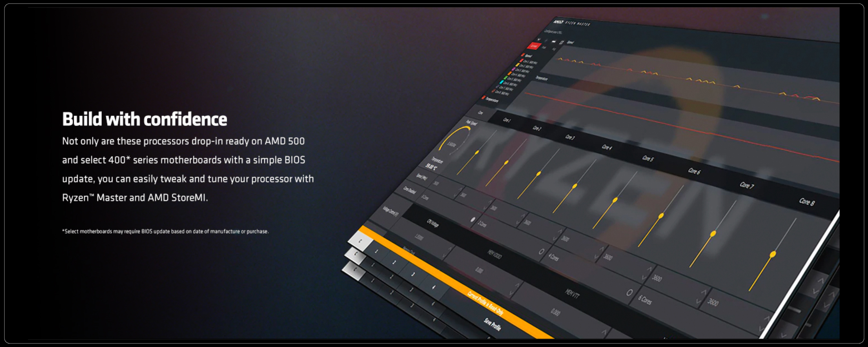
Task: Click Save Profile in Ryzen Master
Action: tap(493, 324)
